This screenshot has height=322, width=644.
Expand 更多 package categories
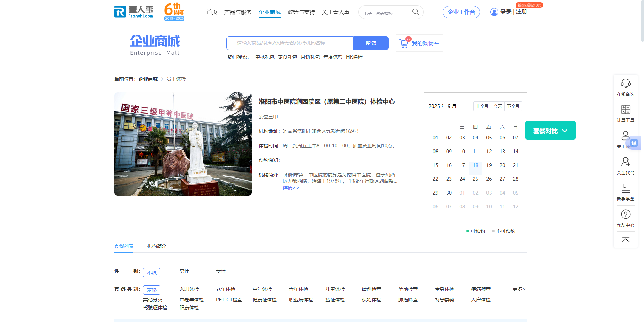519,289
